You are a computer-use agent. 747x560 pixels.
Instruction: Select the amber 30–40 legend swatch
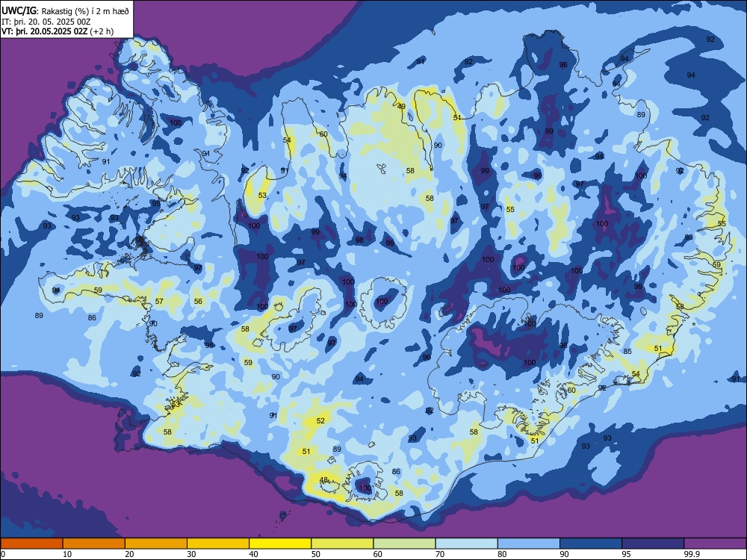[218, 544]
